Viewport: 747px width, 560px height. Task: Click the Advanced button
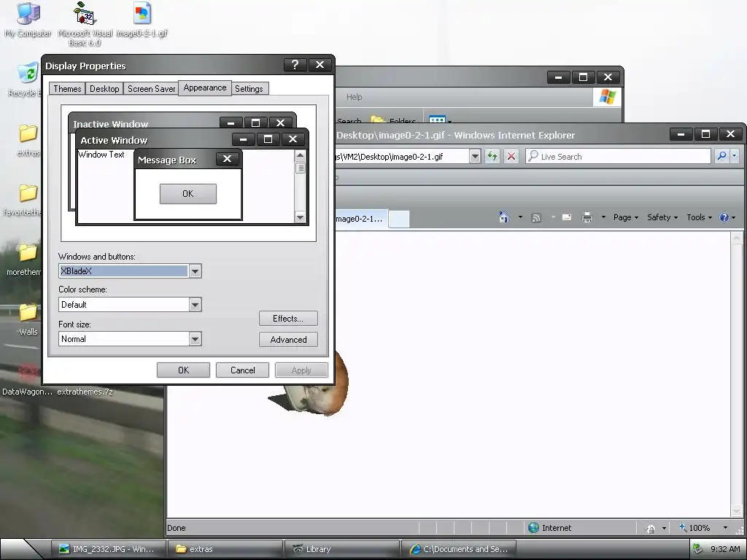[288, 340]
